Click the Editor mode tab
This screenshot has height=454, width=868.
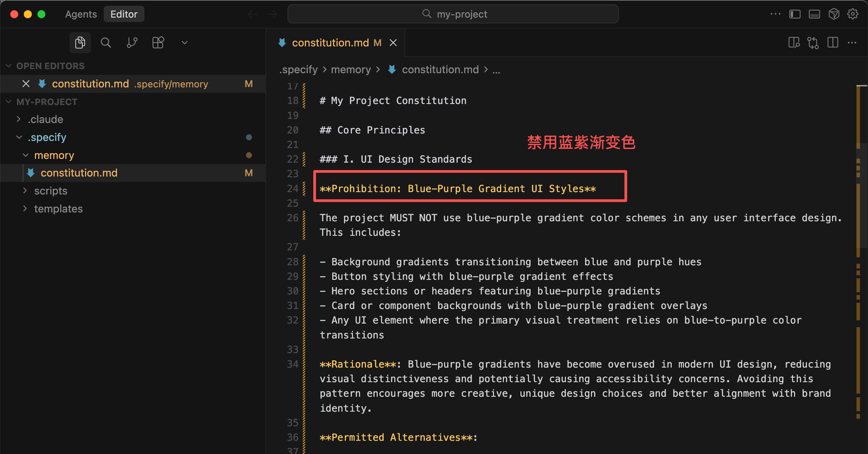[124, 14]
